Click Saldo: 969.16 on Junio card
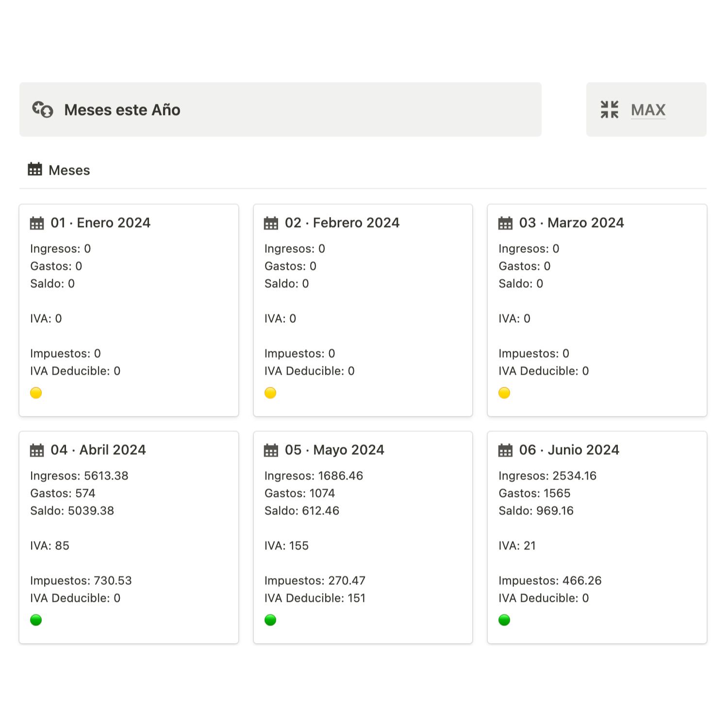This screenshot has width=728, height=728. click(x=536, y=511)
